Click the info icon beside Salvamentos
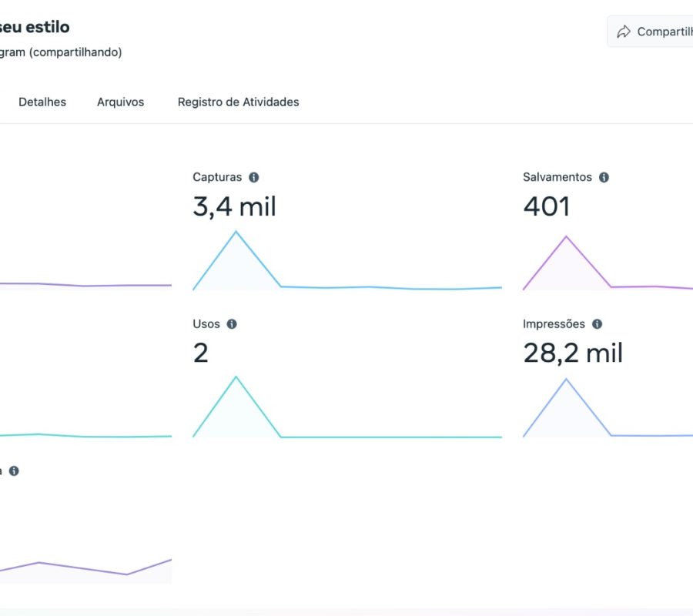693x616 pixels. tap(604, 177)
